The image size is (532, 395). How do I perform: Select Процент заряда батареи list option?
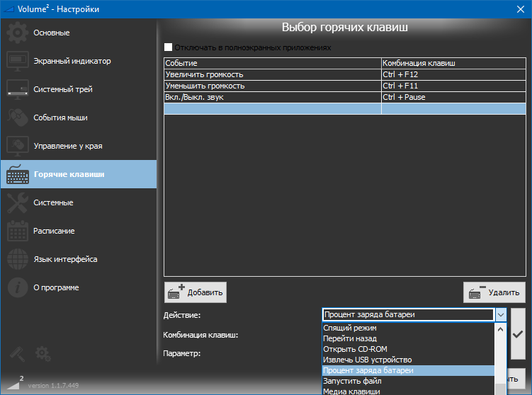408,370
